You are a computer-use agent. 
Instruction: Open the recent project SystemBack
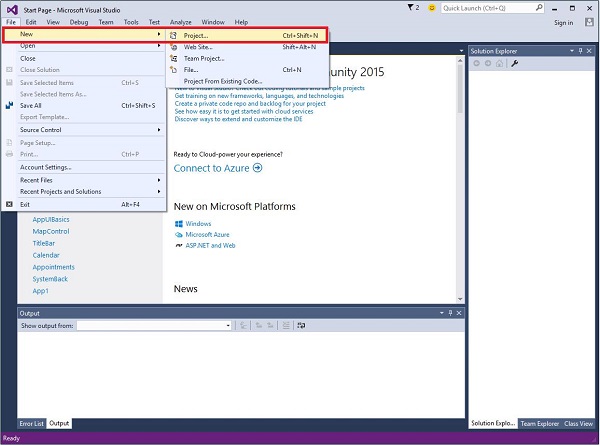click(x=50, y=279)
